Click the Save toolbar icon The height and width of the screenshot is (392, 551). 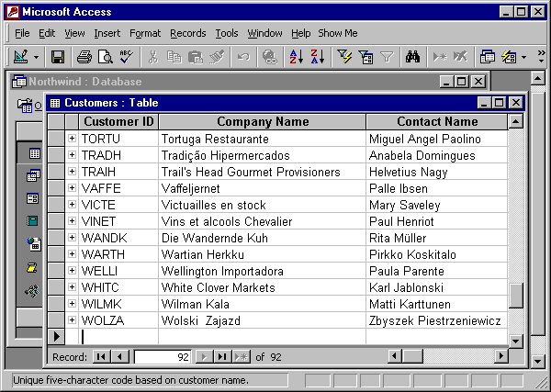[x=57, y=57]
